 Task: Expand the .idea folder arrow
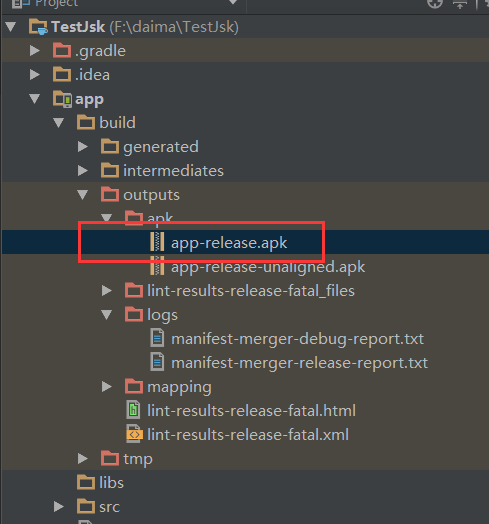tap(35, 75)
